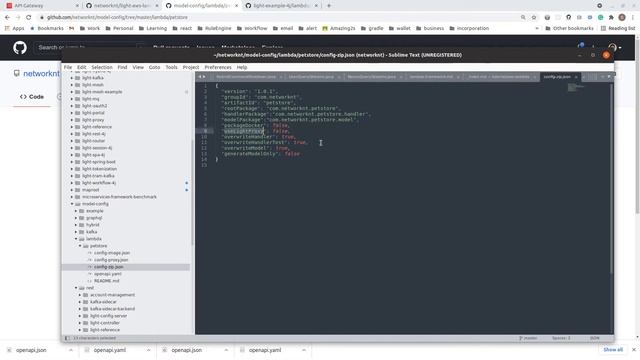
Task: Click Show all downloads
Action: (613, 350)
